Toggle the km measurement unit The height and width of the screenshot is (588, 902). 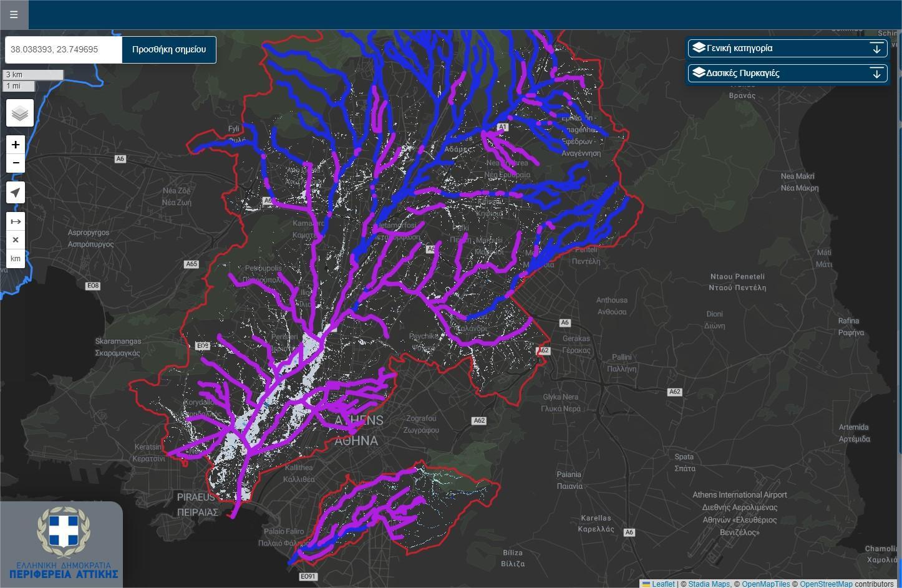16,259
